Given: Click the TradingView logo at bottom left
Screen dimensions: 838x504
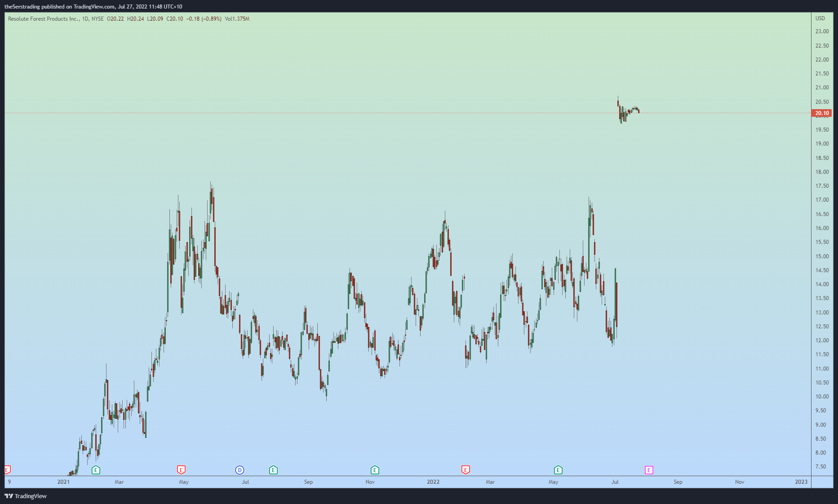Looking at the screenshot, I should click(x=26, y=496).
